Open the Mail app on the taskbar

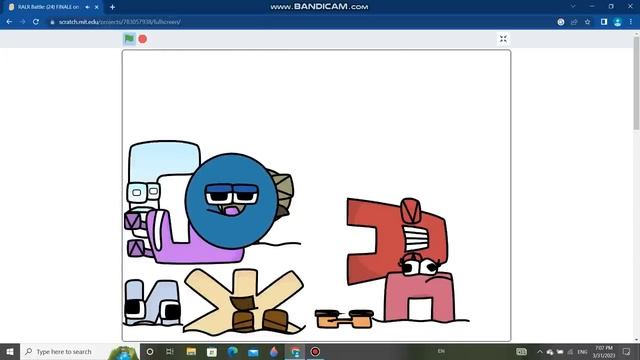point(253,352)
